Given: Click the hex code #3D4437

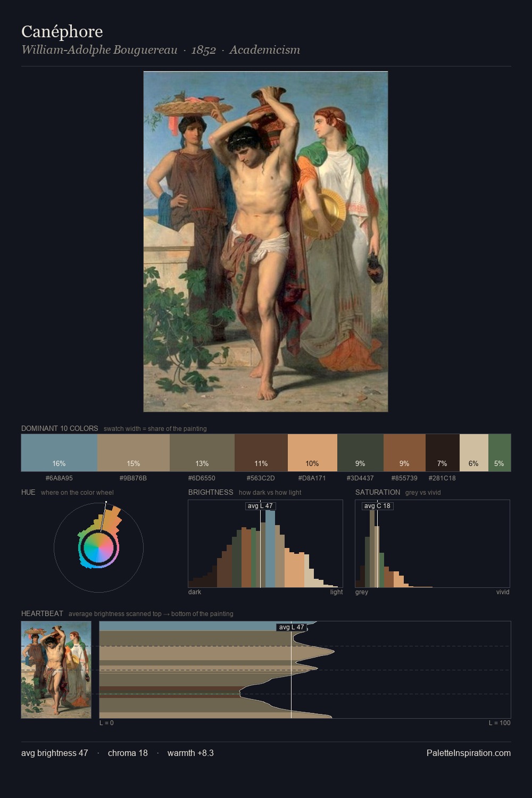Looking at the screenshot, I should click(x=360, y=478).
